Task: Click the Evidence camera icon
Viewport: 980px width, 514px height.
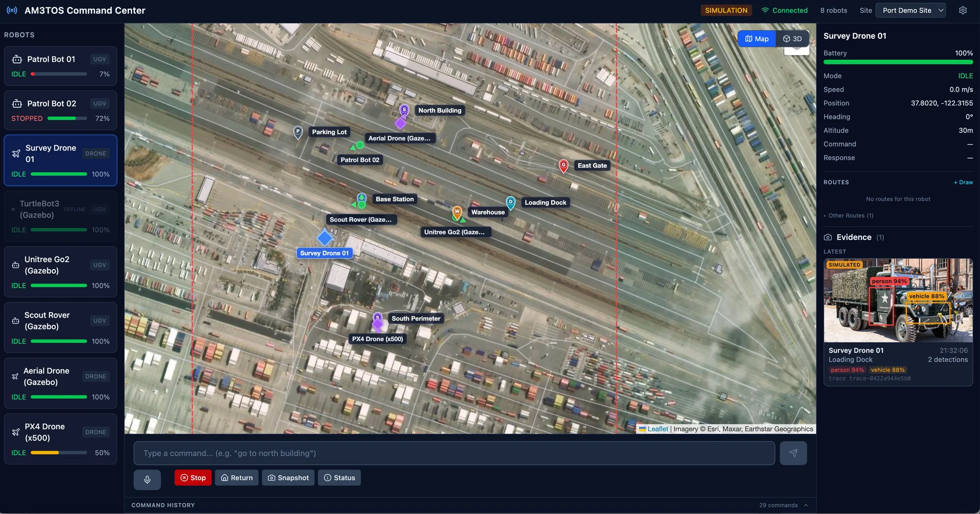Action: [828, 237]
